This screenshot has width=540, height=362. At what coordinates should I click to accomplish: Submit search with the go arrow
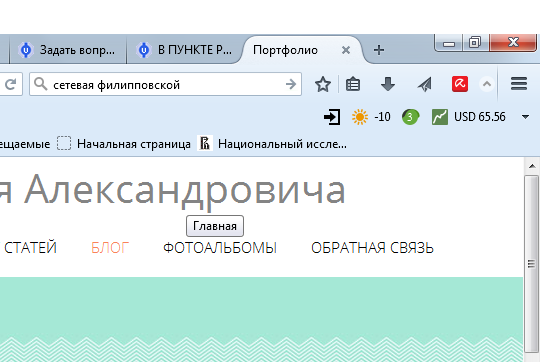click(x=291, y=84)
